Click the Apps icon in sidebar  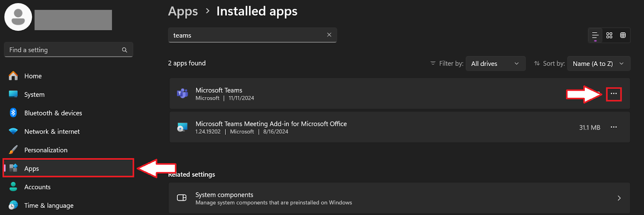[x=13, y=168]
